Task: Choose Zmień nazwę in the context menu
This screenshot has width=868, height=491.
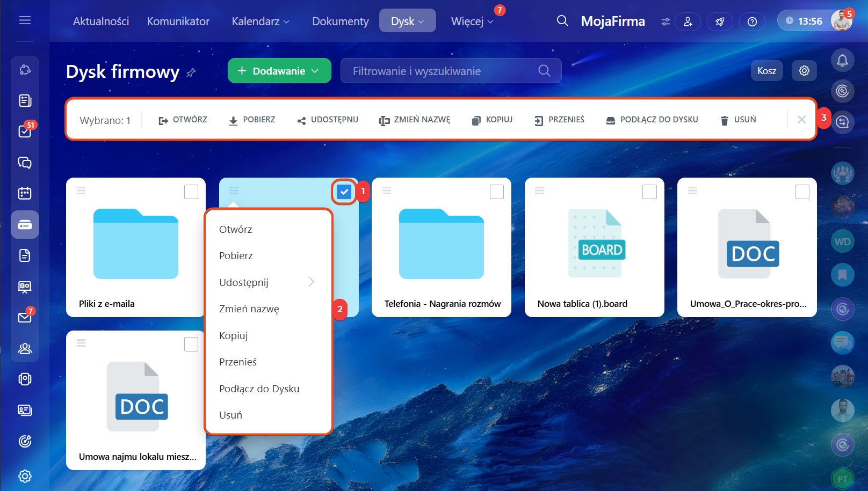Action: (249, 309)
